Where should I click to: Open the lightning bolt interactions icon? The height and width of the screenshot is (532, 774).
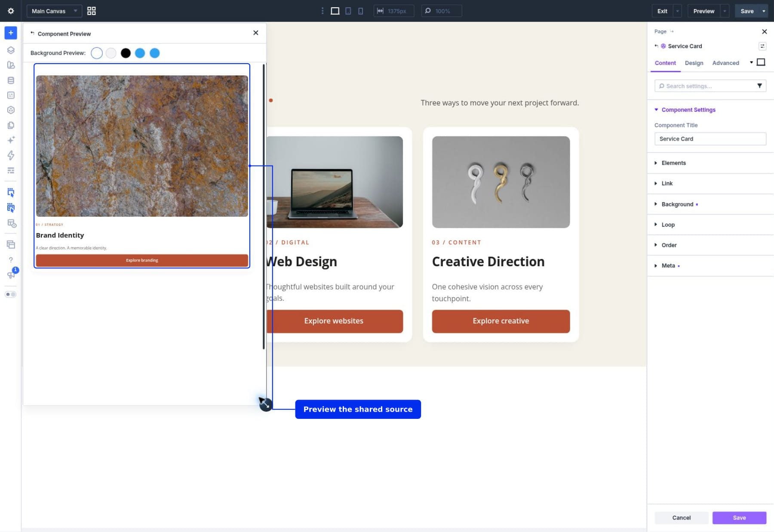[11, 155]
